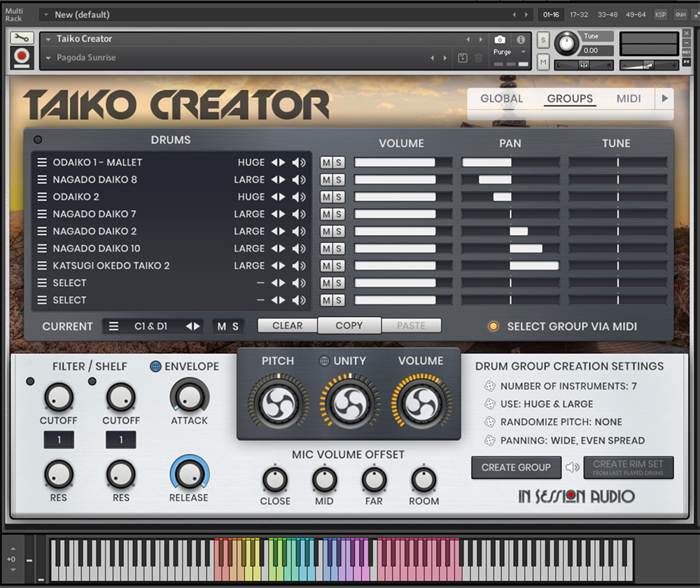Preview KATSUGI OKEDO TAIKO 2 speaker icon
Viewport: 700px width, 588px height.
coord(299,265)
